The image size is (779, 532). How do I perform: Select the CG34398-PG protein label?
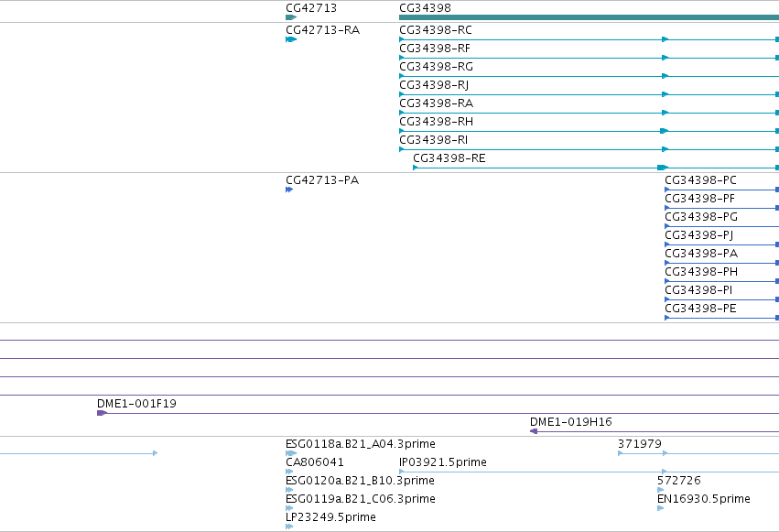coord(701,217)
